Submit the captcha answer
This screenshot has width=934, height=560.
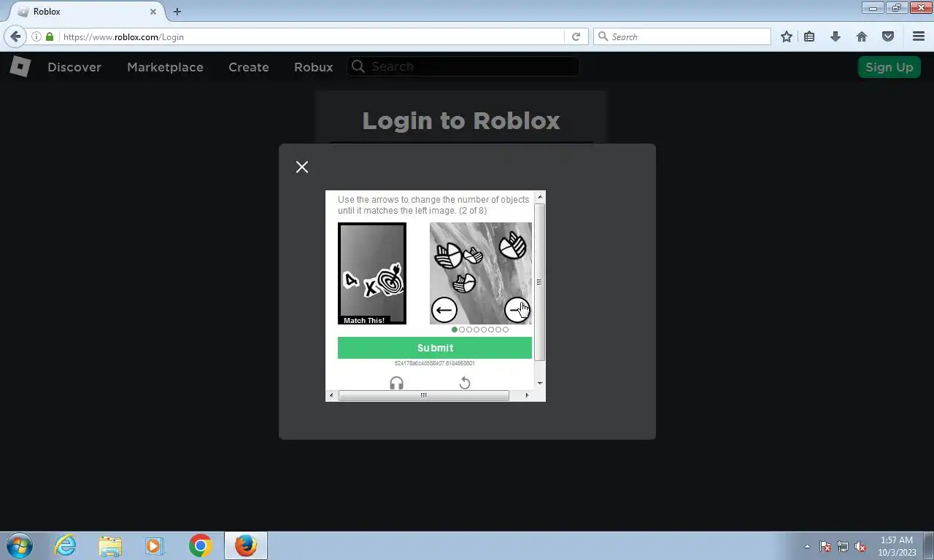click(435, 348)
